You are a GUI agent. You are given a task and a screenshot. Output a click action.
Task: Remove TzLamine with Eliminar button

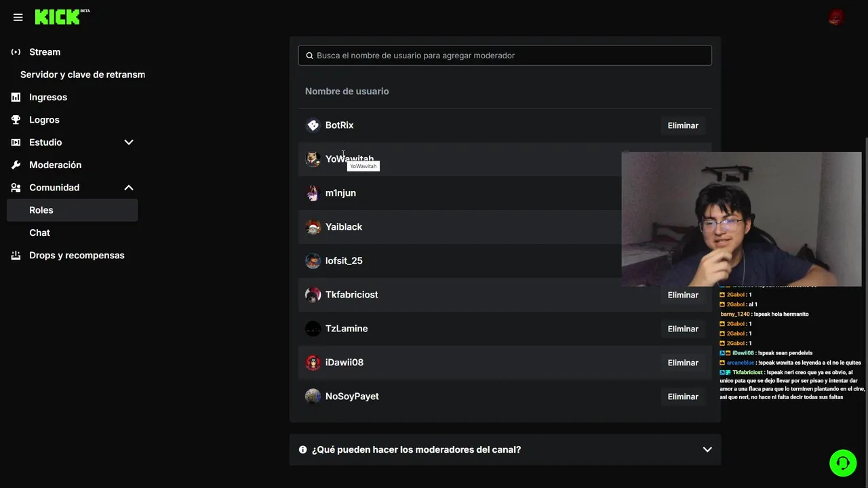(683, 329)
